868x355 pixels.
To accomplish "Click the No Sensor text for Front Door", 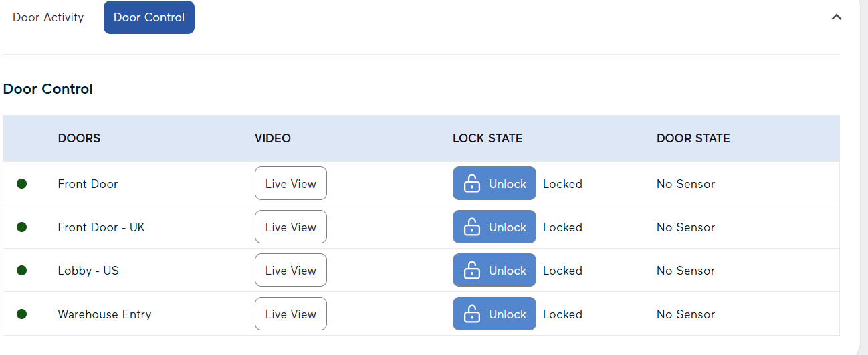I will tap(685, 183).
